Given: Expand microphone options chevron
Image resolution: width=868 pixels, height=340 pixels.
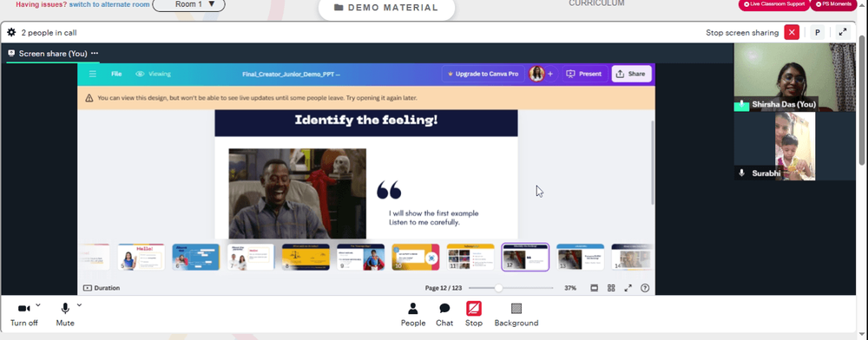Looking at the screenshot, I should click(x=79, y=304).
